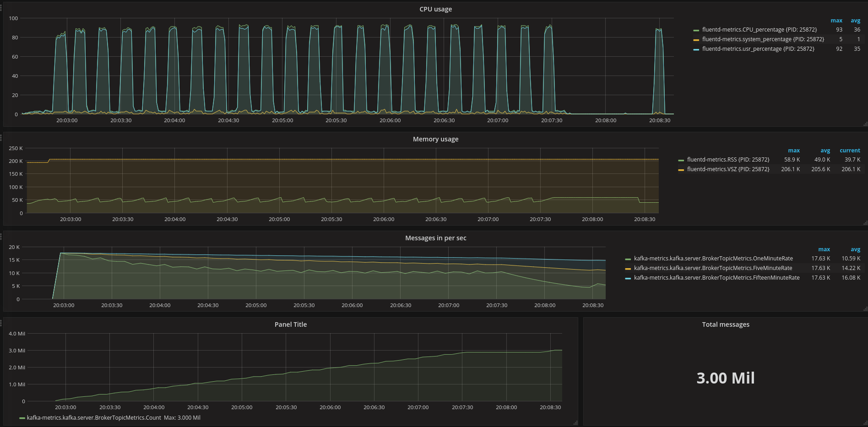Toggle fluentd-metrics.usr_percentage series visibility
Screen dimensions: 868x427
click(758, 49)
